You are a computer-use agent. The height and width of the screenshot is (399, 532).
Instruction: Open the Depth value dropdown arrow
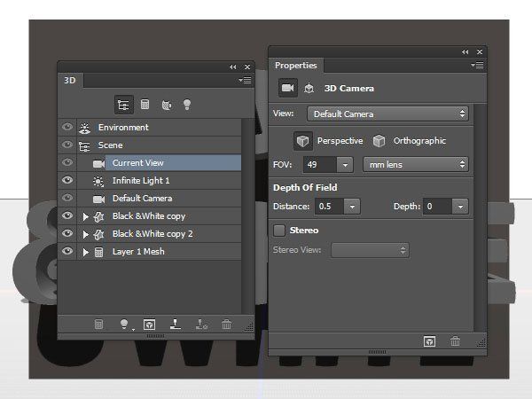pyautogui.click(x=460, y=207)
